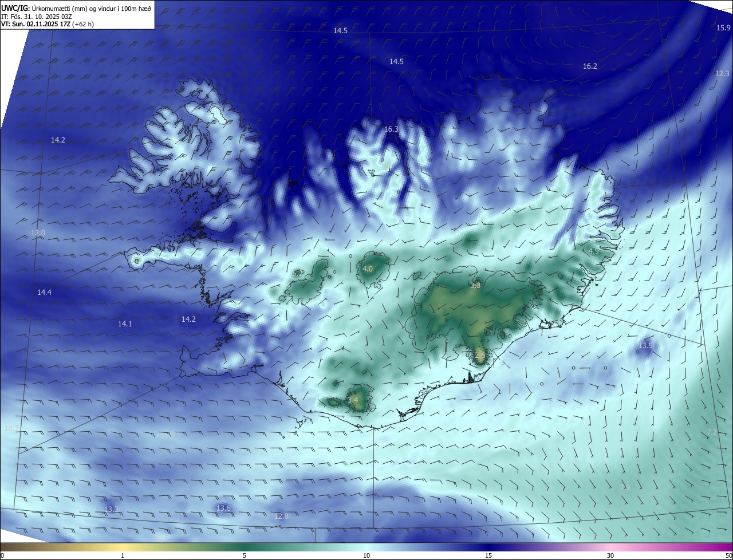
Task: Click the map value '15.9'
Action: click(723, 28)
